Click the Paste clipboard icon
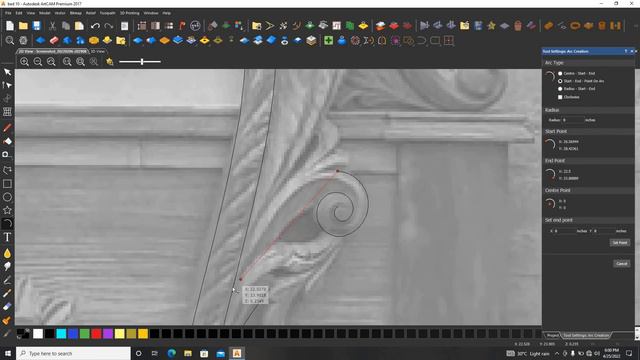This screenshot has height=360, width=640. pos(79,26)
